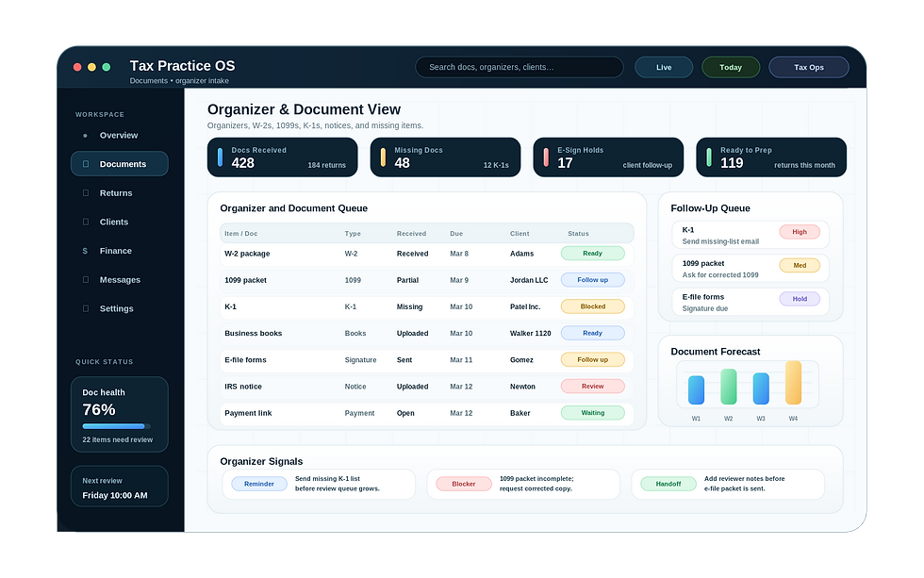
Task: Click the Patel Inc. client cell
Action: [525, 306]
